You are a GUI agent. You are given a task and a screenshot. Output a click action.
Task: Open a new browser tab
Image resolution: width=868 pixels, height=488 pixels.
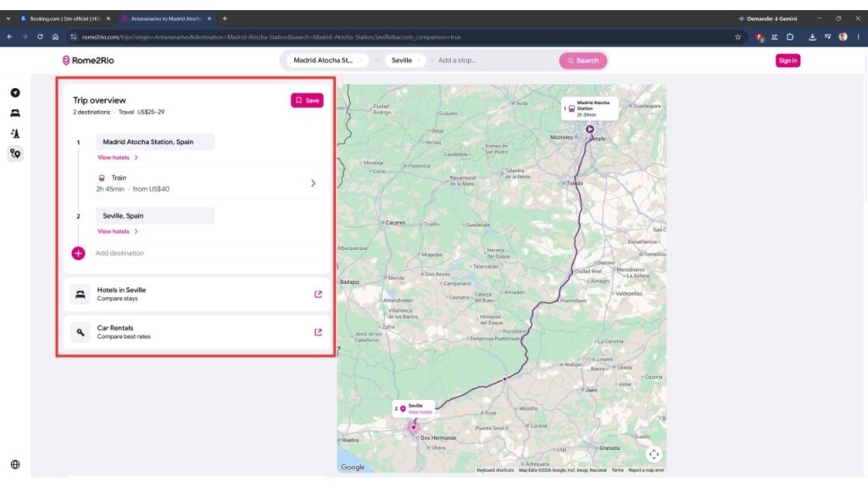coord(225,19)
